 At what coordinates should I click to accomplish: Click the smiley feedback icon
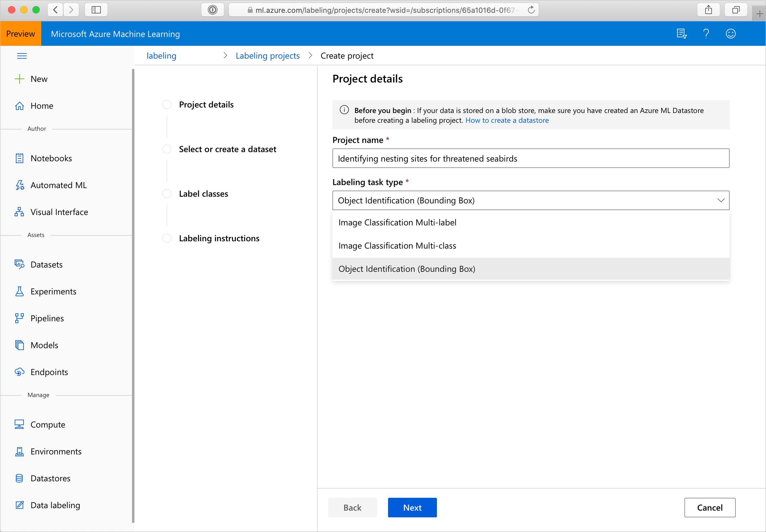click(730, 34)
